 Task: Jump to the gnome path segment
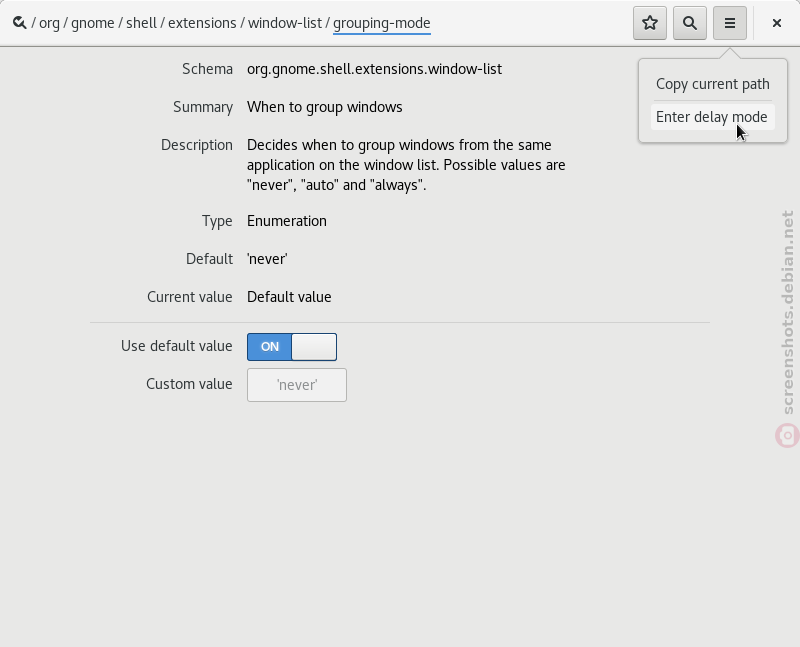[x=92, y=23]
